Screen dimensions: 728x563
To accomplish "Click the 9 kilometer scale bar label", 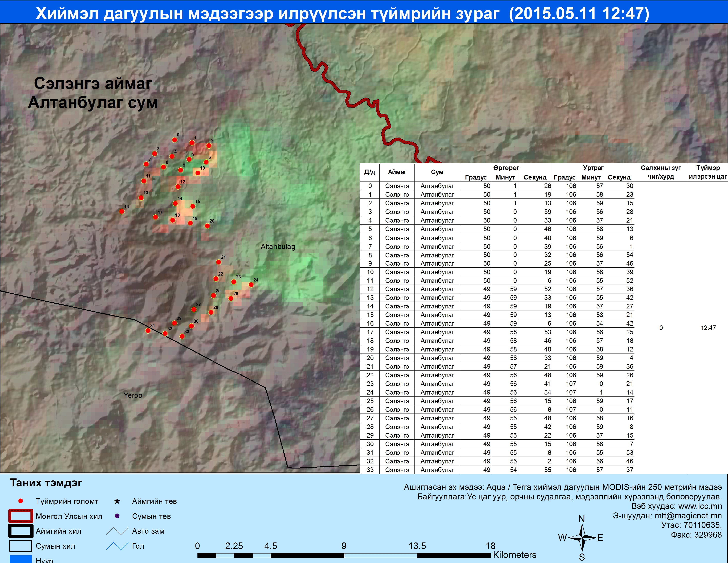I will coord(344,546).
